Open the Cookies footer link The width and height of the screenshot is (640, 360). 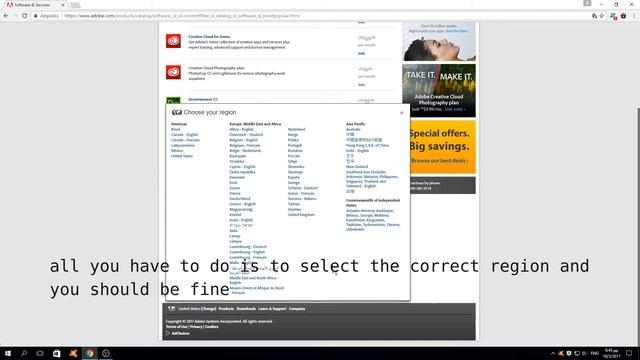click(211, 327)
